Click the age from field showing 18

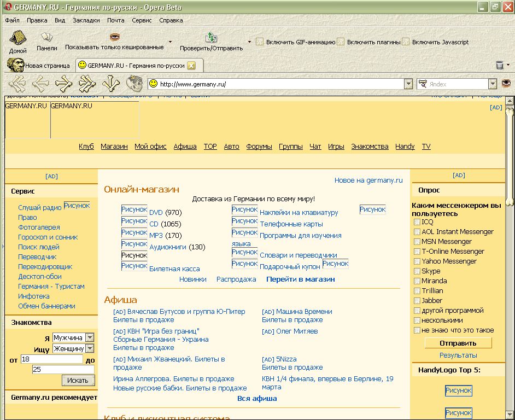point(51,359)
